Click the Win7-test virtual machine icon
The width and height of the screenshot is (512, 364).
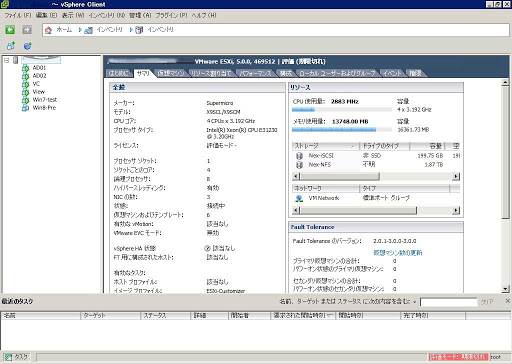[25, 100]
